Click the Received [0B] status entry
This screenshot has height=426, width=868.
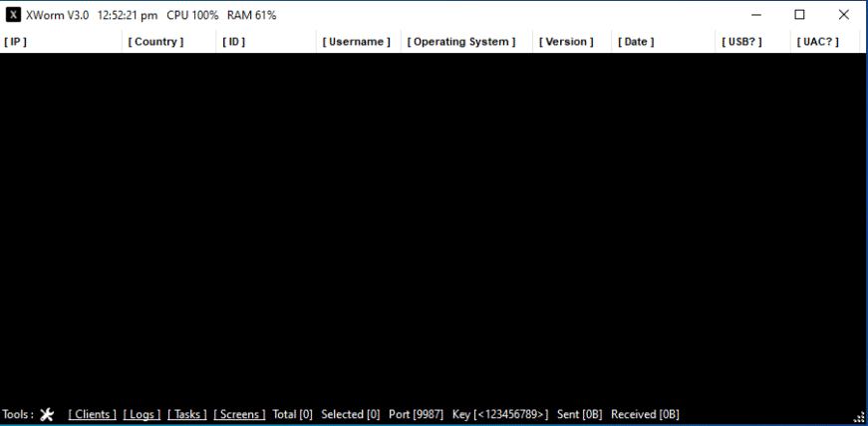click(x=645, y=414)
